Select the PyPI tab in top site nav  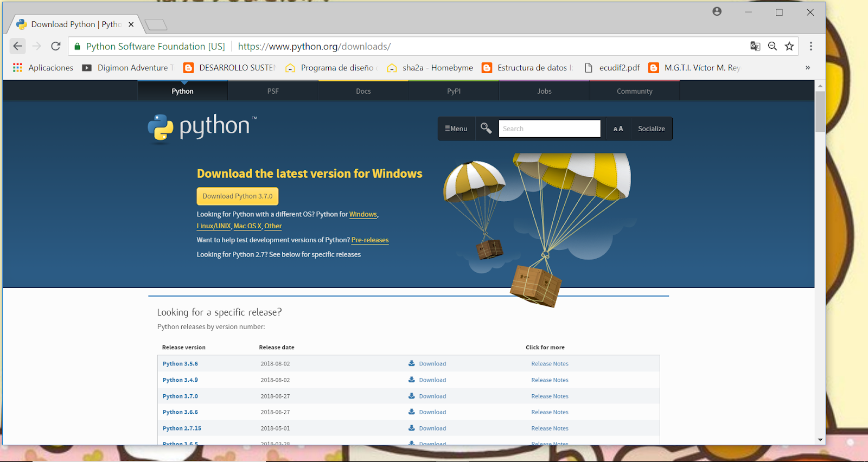[x=454, y=91]
